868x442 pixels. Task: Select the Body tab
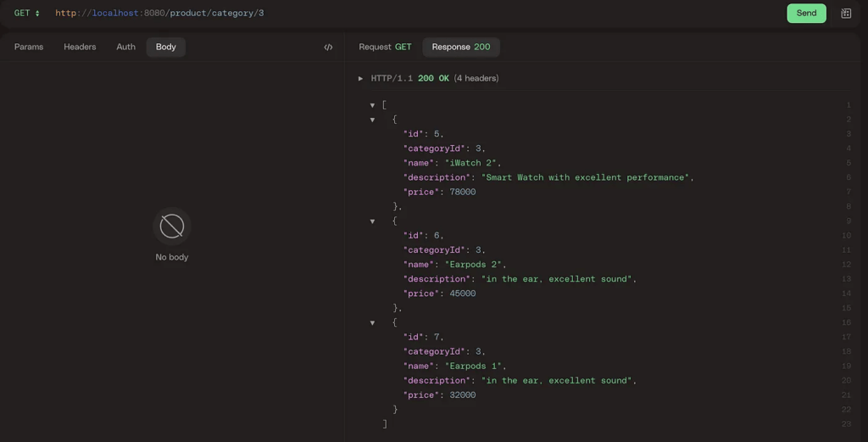[166, 48]
